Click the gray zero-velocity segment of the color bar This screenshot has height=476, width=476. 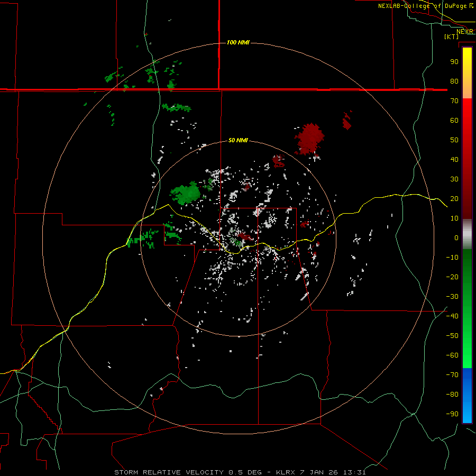point(467,234)
